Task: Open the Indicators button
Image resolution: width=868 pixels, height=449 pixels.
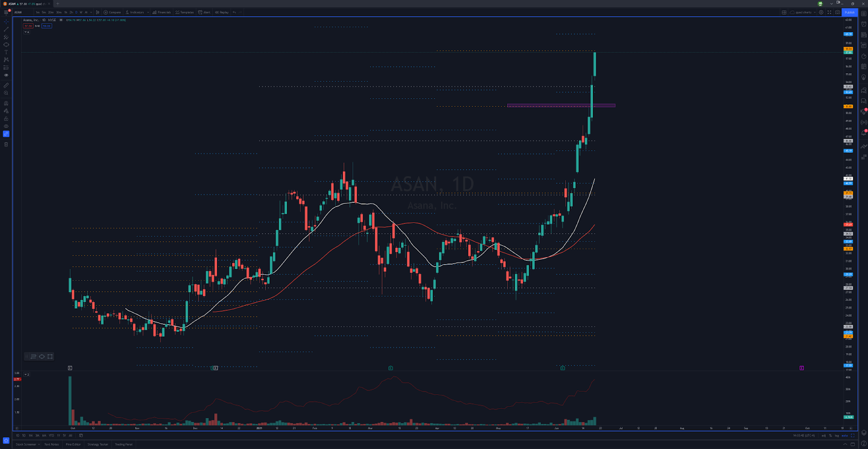Action: pyautogui.click(x=135, y=12)
